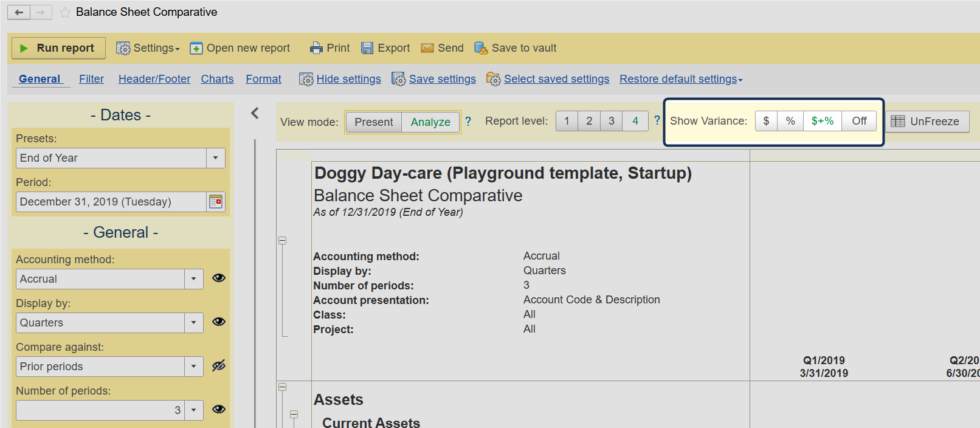Toggle visibility eye for Number of periods
Image resolution: width=980 pixels, height=428 pixels.
coord(219,409)
